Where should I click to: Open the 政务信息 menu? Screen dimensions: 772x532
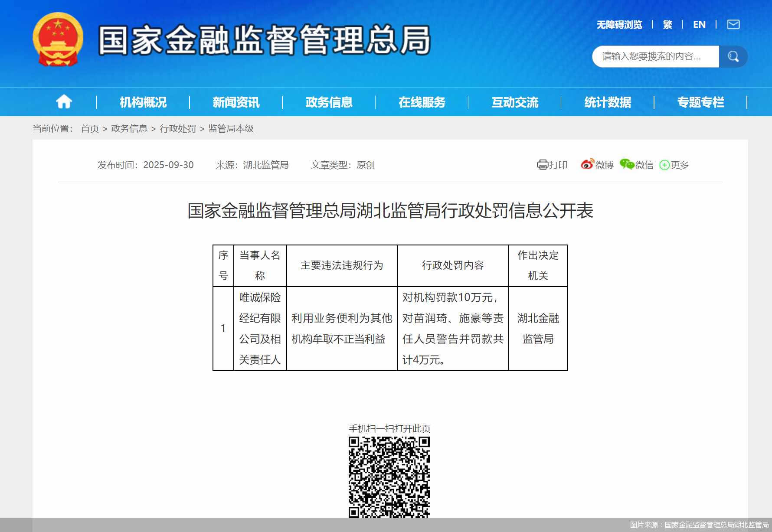click(329, 102)
